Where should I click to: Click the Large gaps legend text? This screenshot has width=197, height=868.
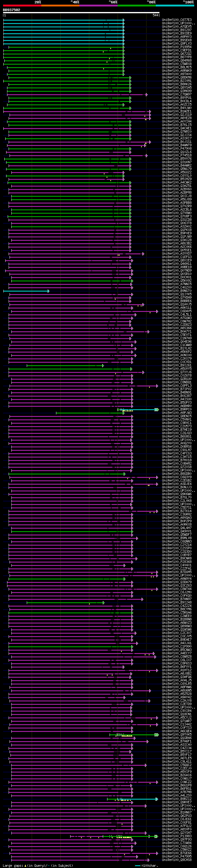pyautogui.click(x=38, y=865)
